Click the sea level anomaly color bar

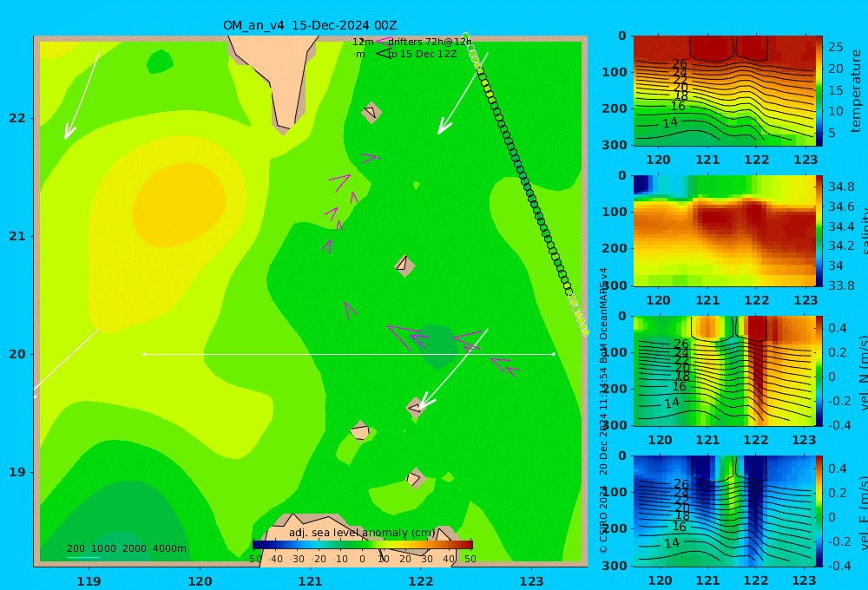[x=363, y=545]
